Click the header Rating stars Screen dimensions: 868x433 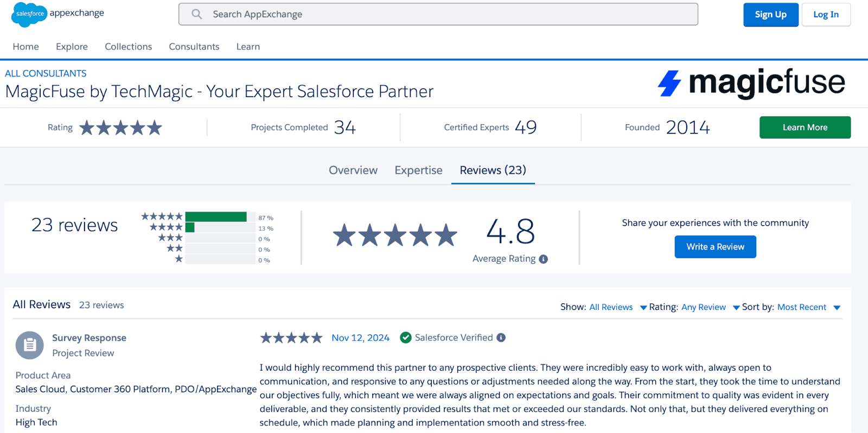(120, 128)
